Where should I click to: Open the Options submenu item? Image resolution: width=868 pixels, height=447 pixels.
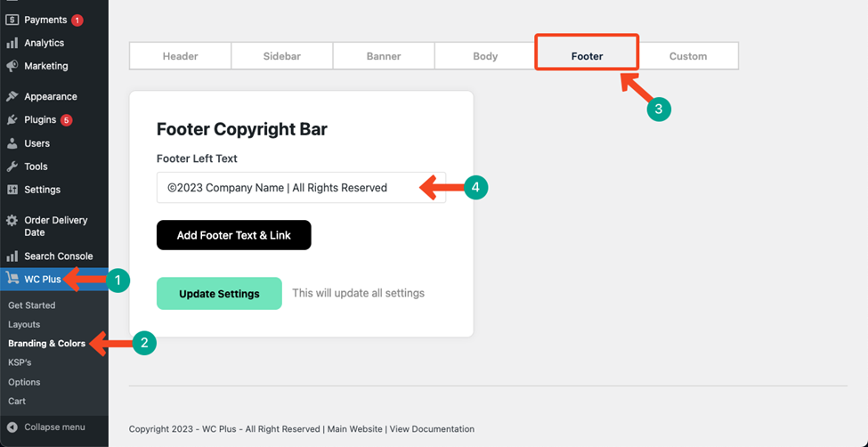[24, 382]
